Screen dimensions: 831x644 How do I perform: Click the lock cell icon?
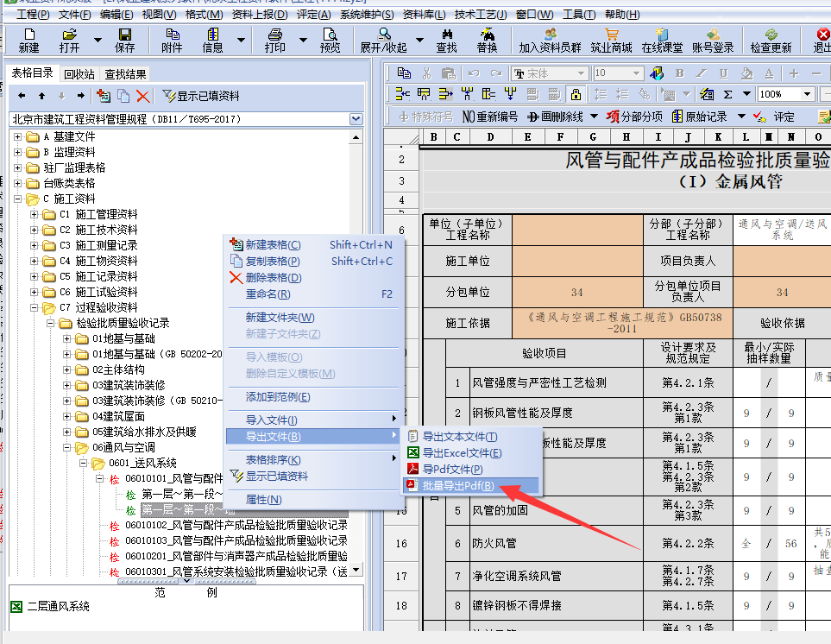[x=576, y=94]
